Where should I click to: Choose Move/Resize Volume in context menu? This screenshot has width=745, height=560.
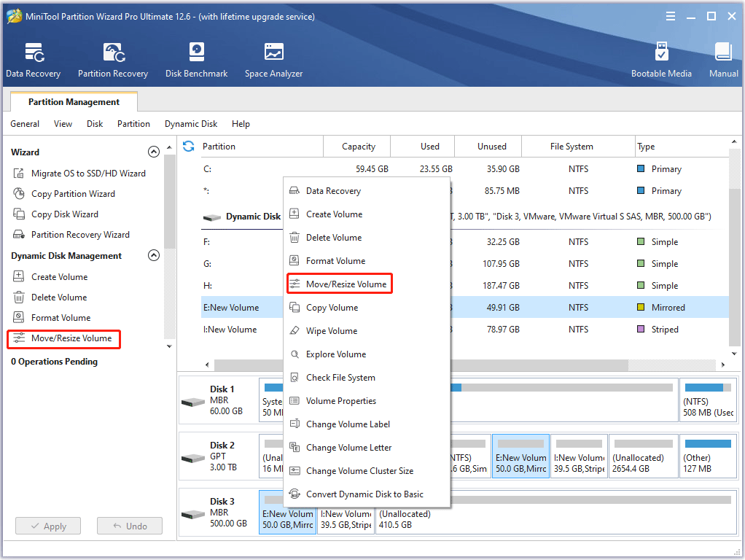tap(346, 284)
